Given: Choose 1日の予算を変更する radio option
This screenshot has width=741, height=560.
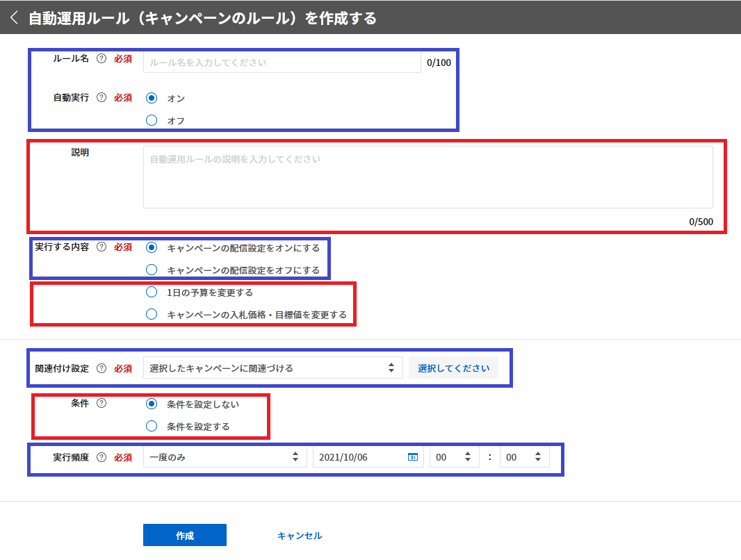Looking at the screenshot, I should [152, 293].
